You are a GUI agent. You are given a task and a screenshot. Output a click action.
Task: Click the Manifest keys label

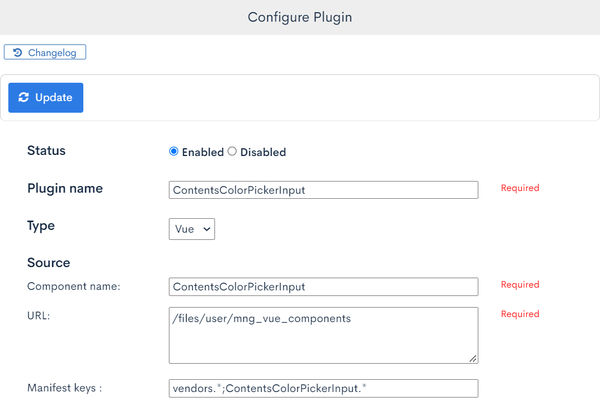click(x=65, y=388)
